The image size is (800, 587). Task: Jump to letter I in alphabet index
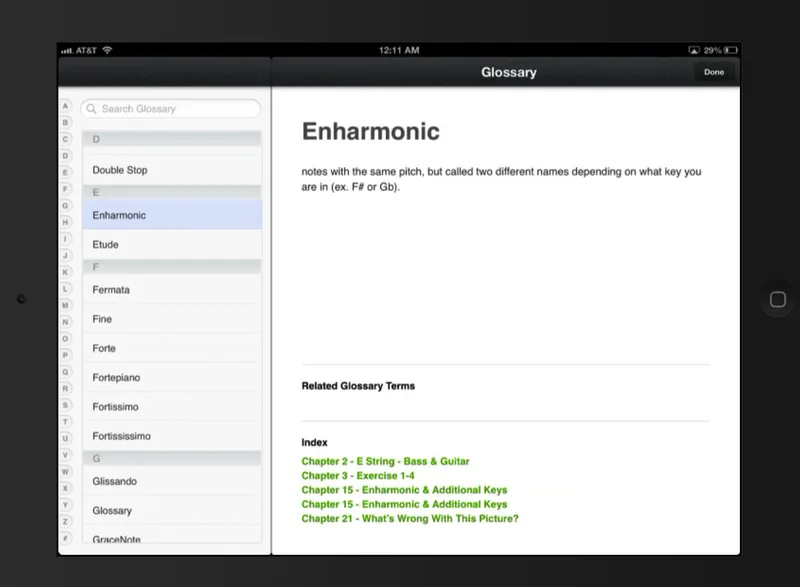(x=65, y=239)
